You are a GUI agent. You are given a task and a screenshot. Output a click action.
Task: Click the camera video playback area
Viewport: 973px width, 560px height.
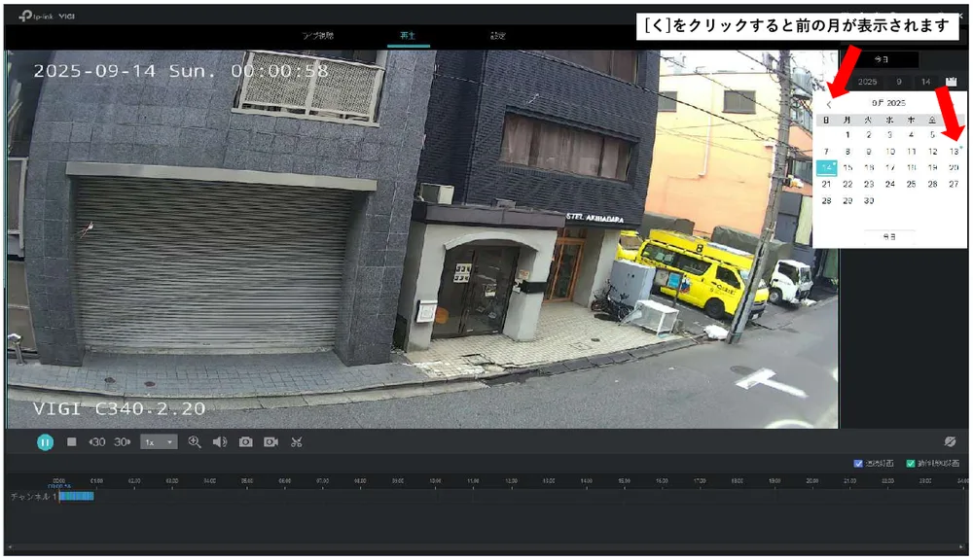tap(422, 239)
